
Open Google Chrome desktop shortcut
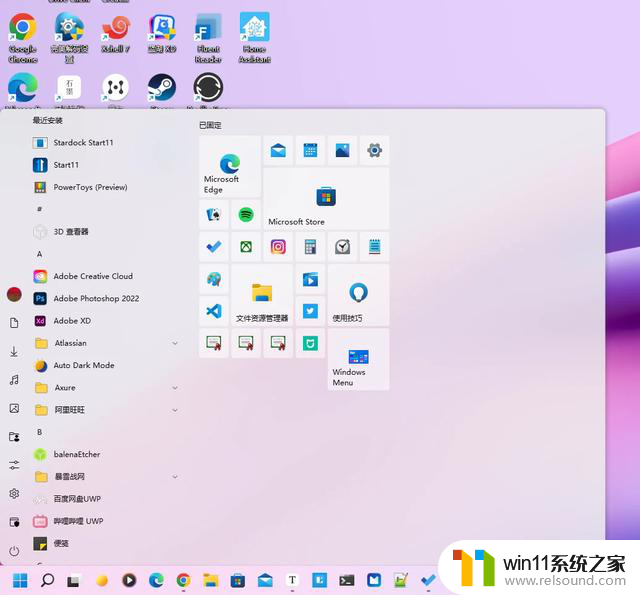pyautogui.click(x=23, y=38)
